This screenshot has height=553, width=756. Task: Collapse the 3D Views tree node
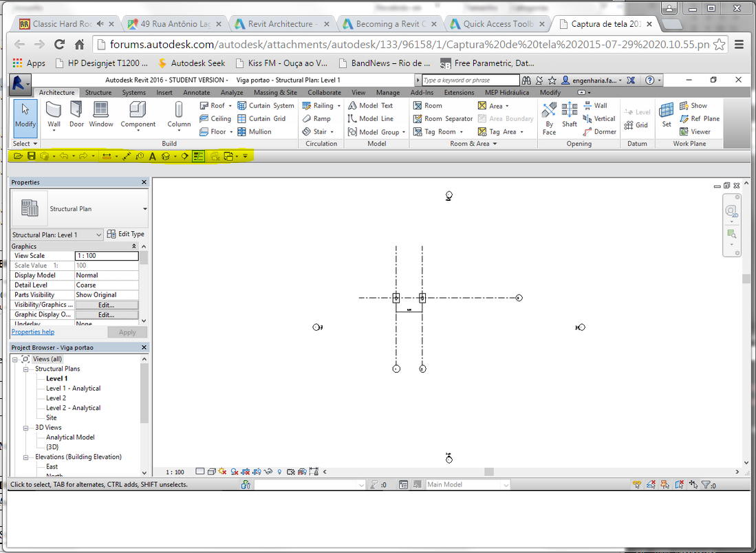[x=26, y=428]
